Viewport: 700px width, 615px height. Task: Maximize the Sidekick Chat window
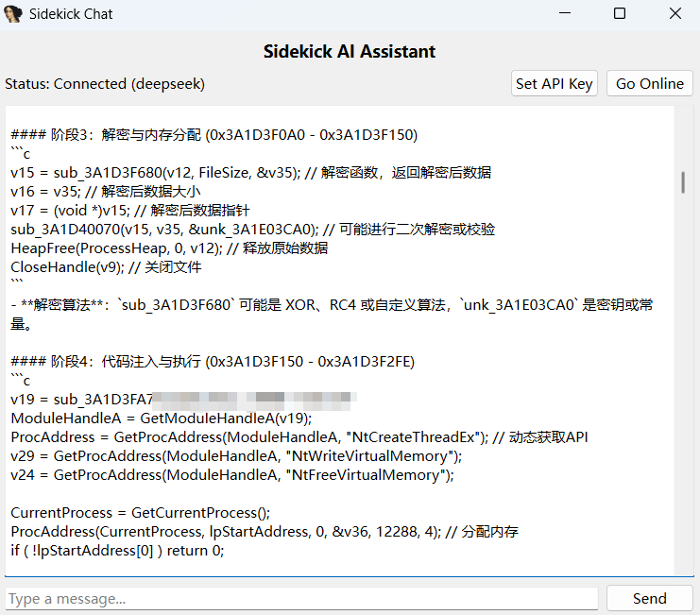click(x=620, y=13)
